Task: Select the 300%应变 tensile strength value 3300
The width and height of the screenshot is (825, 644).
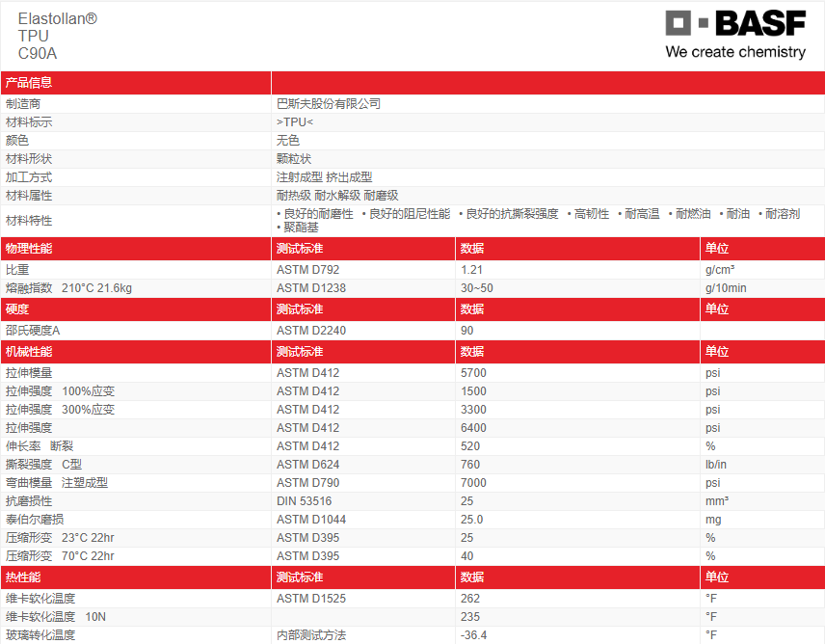Action: click(473, 410)
